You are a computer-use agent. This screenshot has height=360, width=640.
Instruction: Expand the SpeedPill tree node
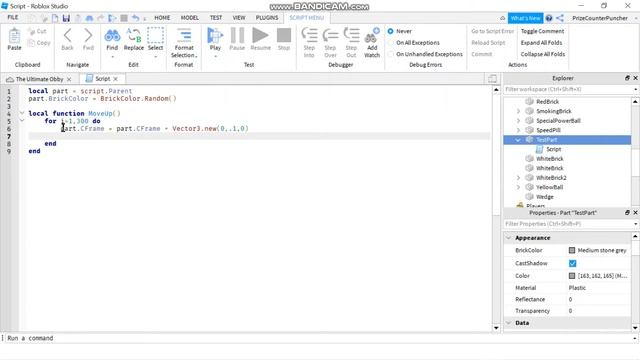(518, 130)
